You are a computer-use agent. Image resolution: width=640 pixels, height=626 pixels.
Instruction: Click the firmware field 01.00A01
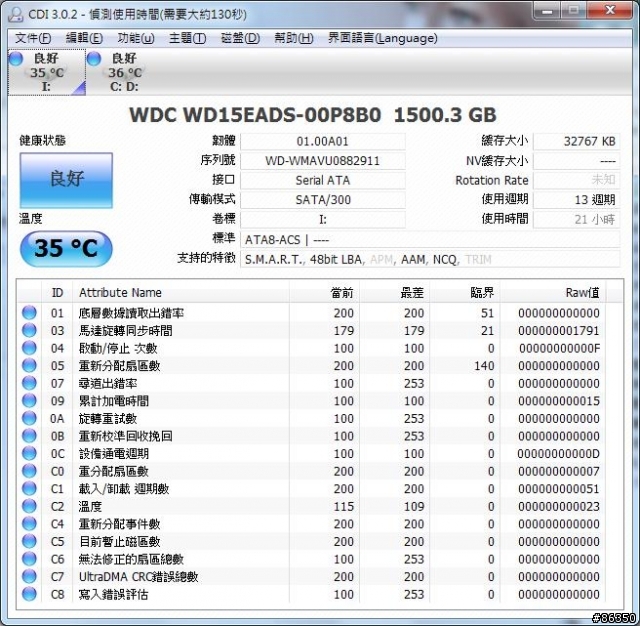click(x=323, y=142)
